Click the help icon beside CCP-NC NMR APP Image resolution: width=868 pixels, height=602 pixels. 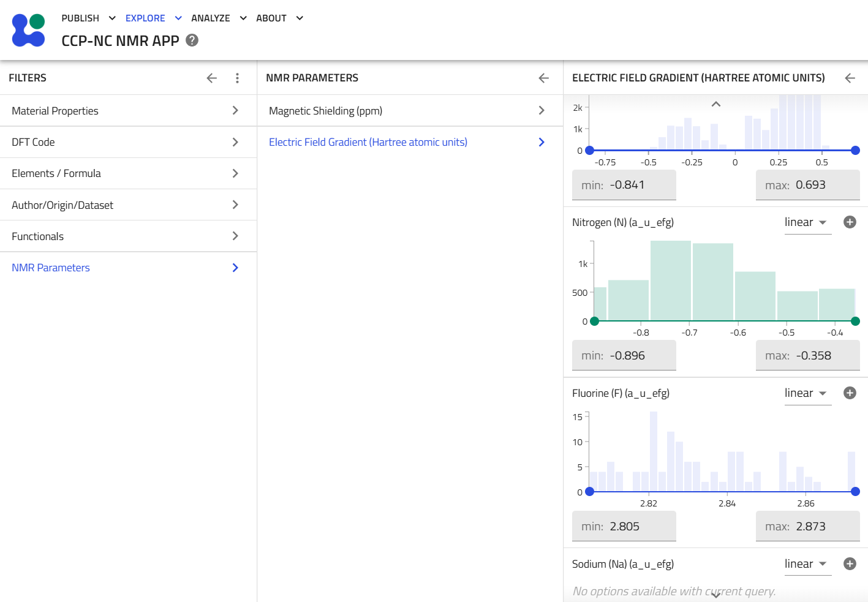coord(192,40)
